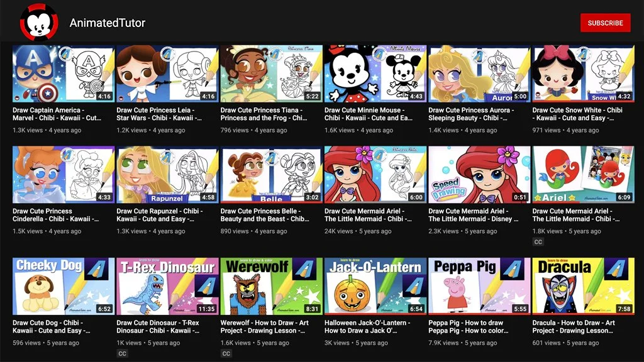Click the 'Peppa Pig - How to draw' title
Screen dimensions: 644x362
[x=468, y=326]
